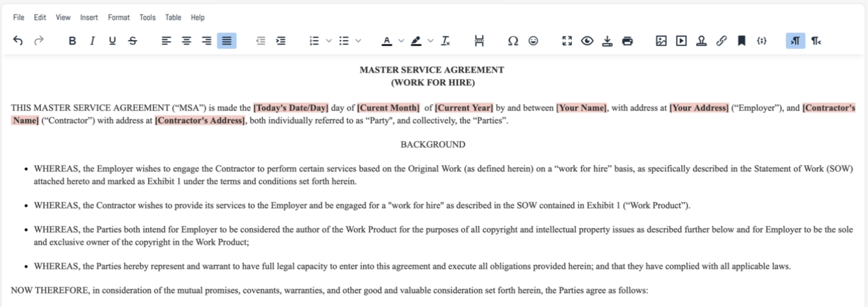Click the [Your Address] placeholder

699,108
